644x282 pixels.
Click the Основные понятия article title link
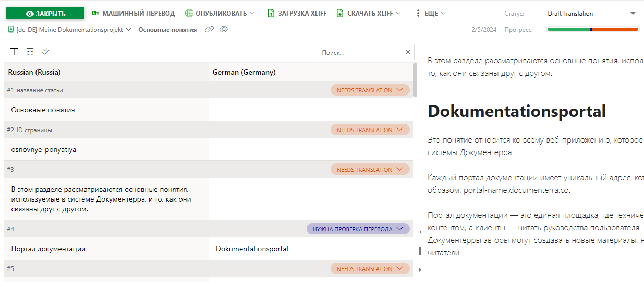[167, 30]
